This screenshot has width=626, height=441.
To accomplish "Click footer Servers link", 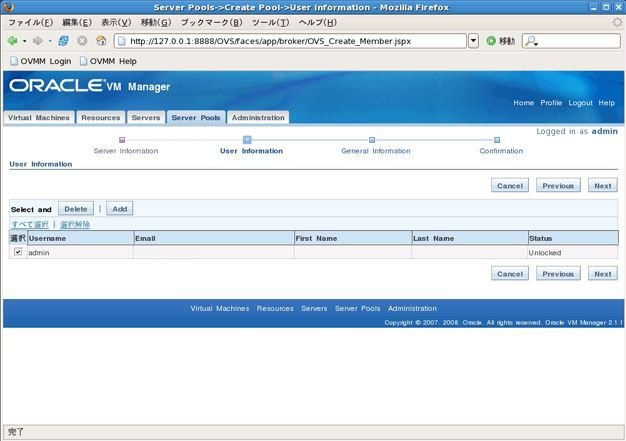I will (x=314, y=308).
